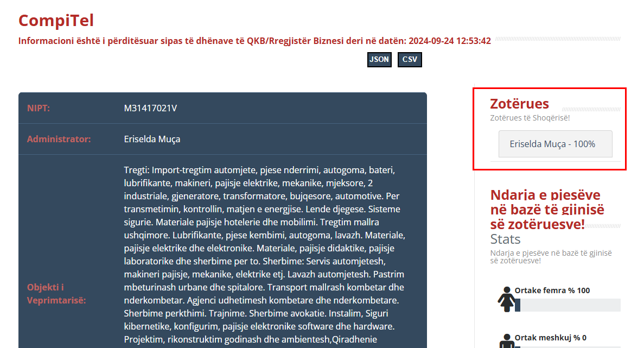Screen dimensions: 644x348
Task: Click the Stats heading
Action: [x=505, y=239]
